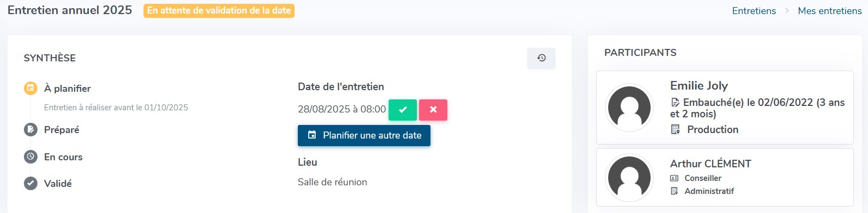Image resolution: width=868 pixels, height=213 pixels.
Task: Click Planifier une autre date button
Action: [364, 135]
